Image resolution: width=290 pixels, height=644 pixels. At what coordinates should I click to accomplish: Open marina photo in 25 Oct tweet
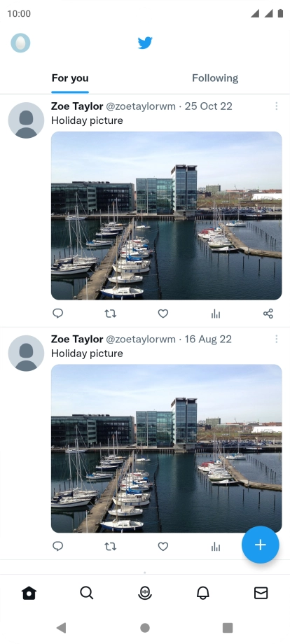click(x=166, y=216)
